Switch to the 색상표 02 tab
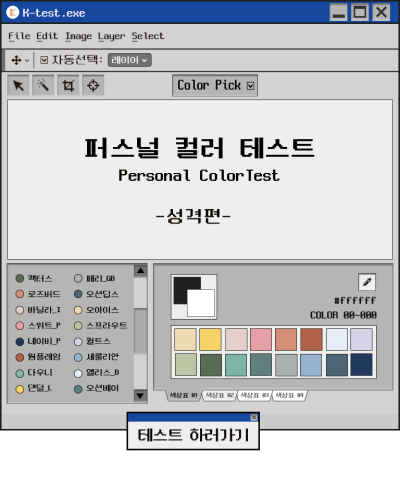Screen dimensions: 400x492 point(219,395)
